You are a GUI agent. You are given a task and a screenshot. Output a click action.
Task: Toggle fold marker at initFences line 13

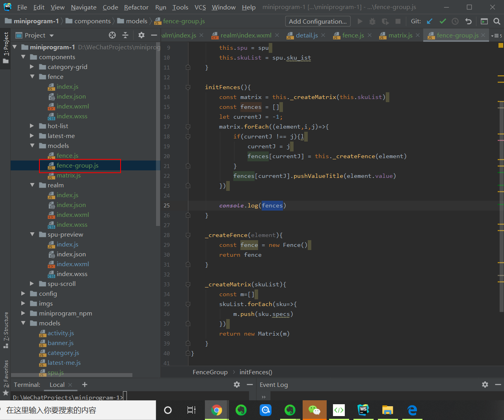coord(188,87)
